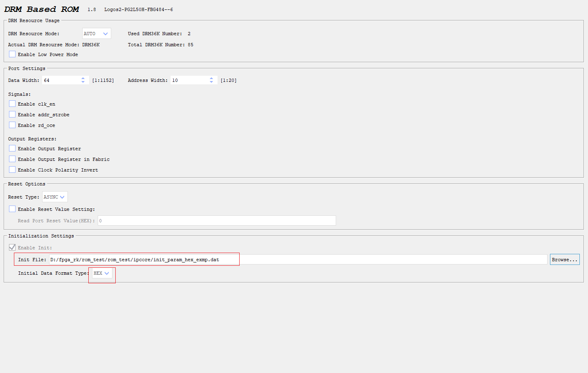Click the Init File path field
The width and height of the screenshot is (588, 373).
(286, 259)
